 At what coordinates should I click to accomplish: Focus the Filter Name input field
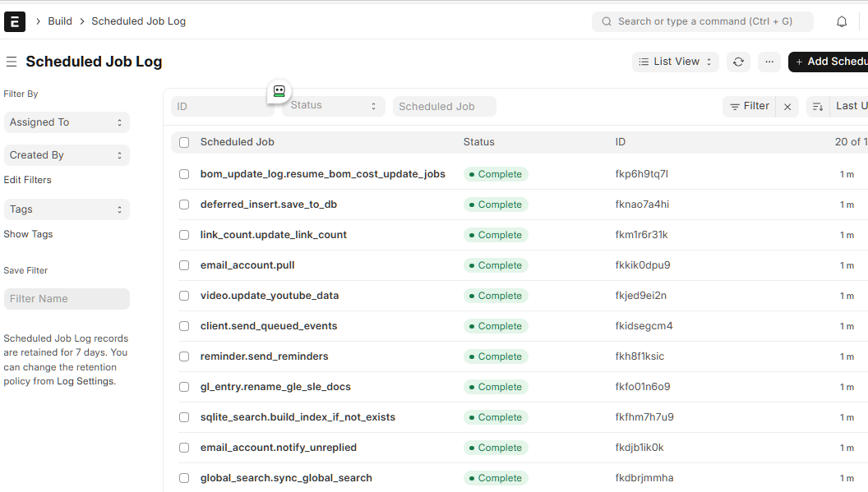pos(67,299)
